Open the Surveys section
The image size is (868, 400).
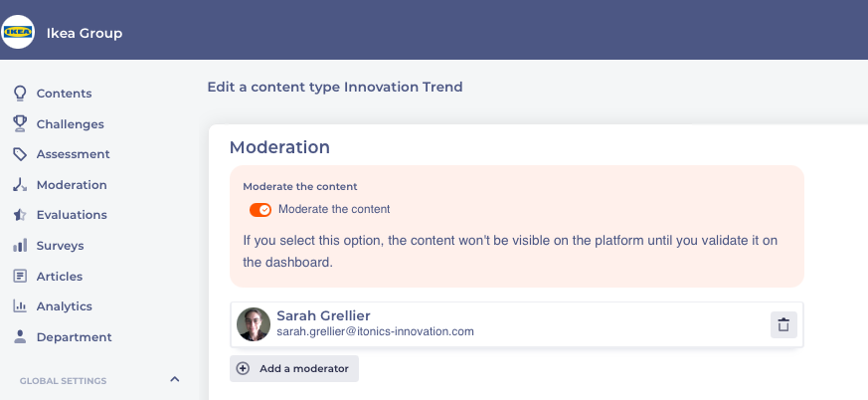tap(60, 246)
